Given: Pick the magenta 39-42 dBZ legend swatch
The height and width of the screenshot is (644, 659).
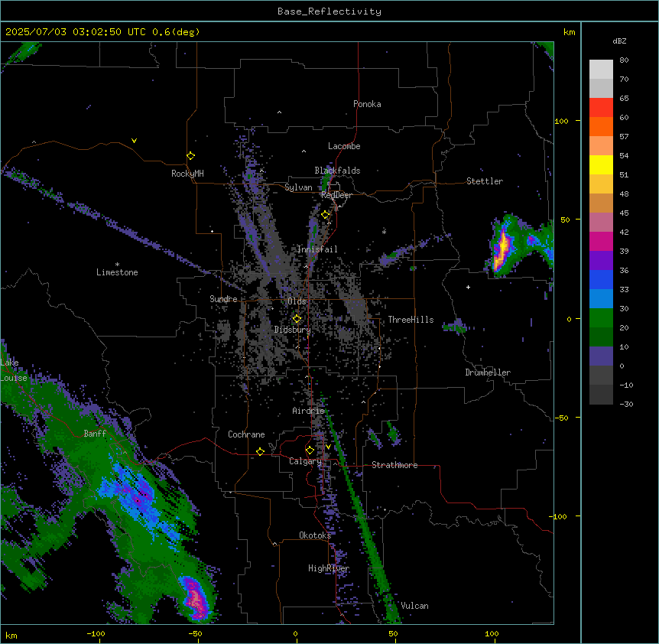Looking at the screenshot, I should click(x=601, y=241).
